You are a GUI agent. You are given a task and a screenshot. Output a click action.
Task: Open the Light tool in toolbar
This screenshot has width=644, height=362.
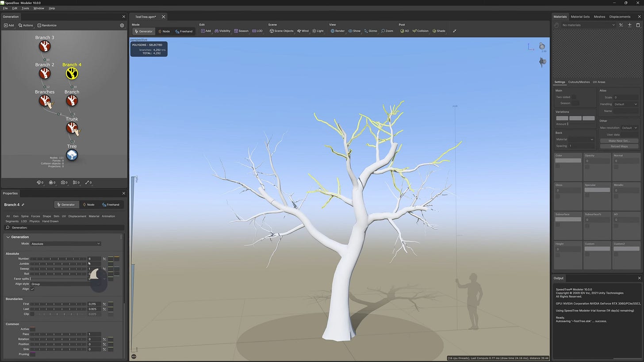(x=318, y=31)
